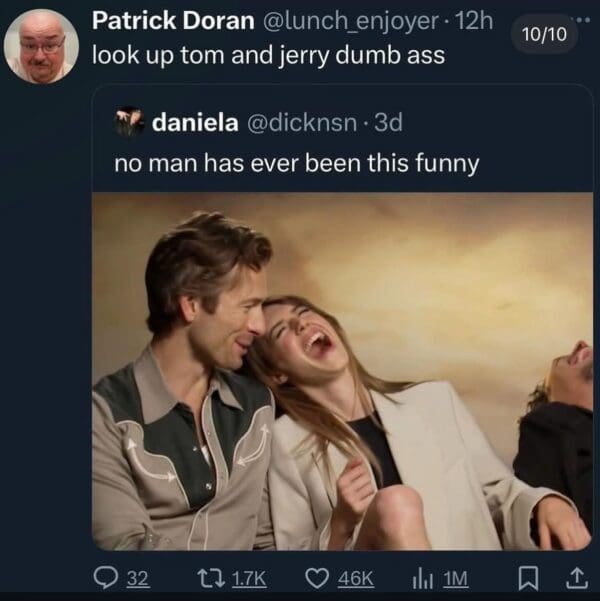Click the daniela display name
Screen dimensions: 600x601
pyautogui.click(x=195, y=122)
